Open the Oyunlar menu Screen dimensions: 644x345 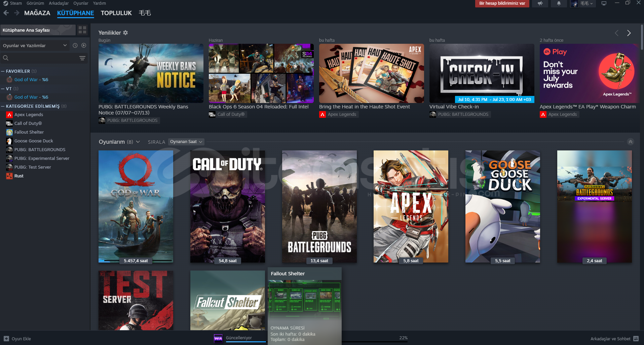click(81, 3)
